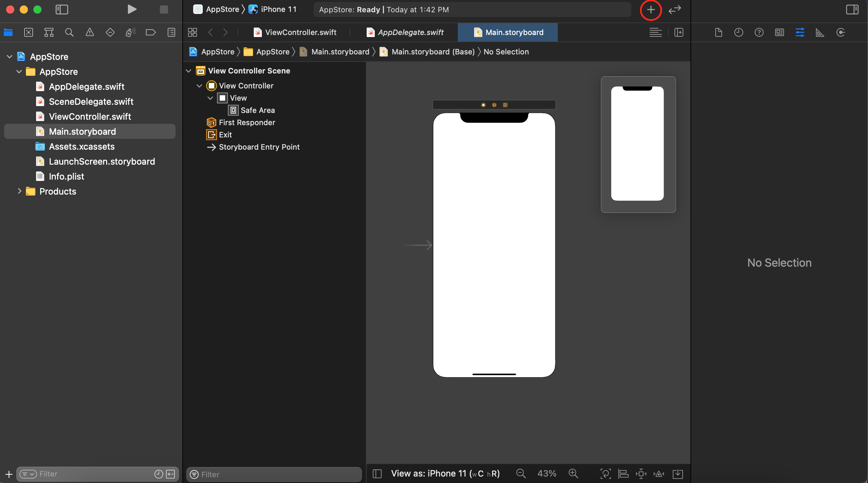This screenshot has height=483, width=868.
Task: Expand the Products folder
Action: coord(19,191)
